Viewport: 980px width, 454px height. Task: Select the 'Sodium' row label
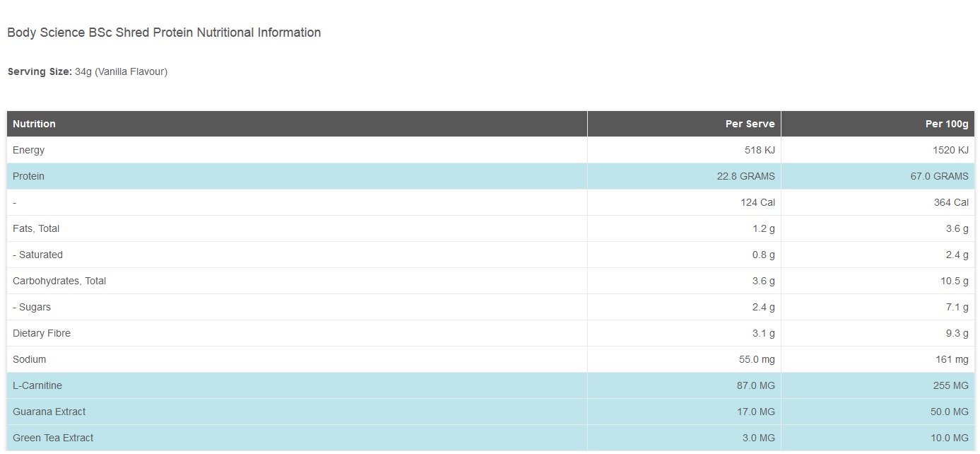tap(29, 359)
